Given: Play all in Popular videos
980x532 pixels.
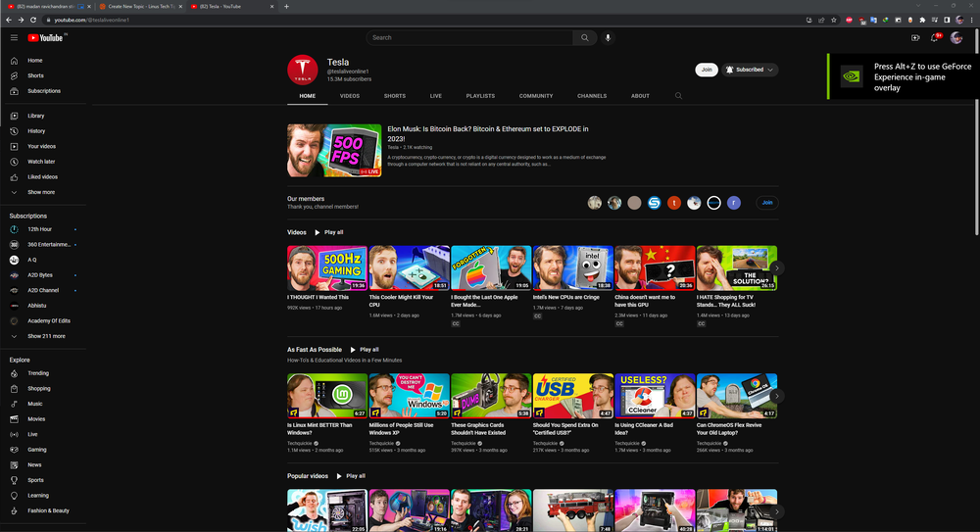Looking at the screenshot, I should click(351, 476).
